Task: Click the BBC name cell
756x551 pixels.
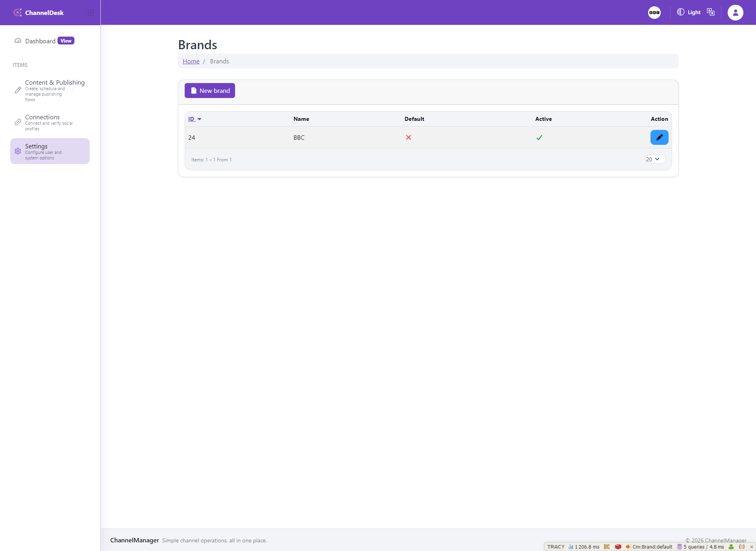Action: [x=299, y=137]
